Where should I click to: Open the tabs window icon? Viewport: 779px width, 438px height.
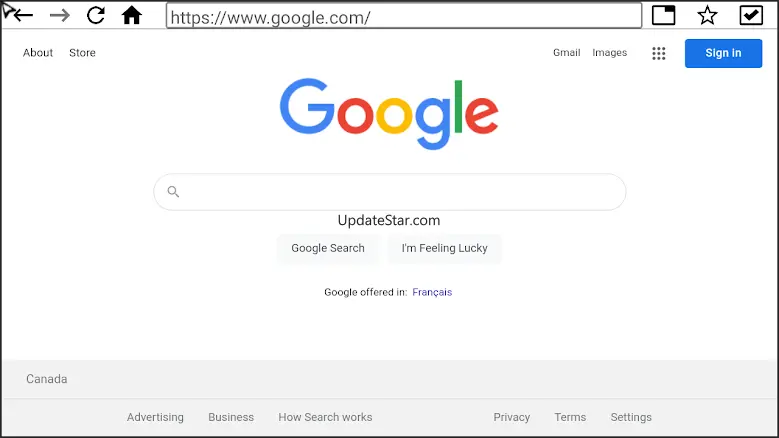[x=663, y=15]
